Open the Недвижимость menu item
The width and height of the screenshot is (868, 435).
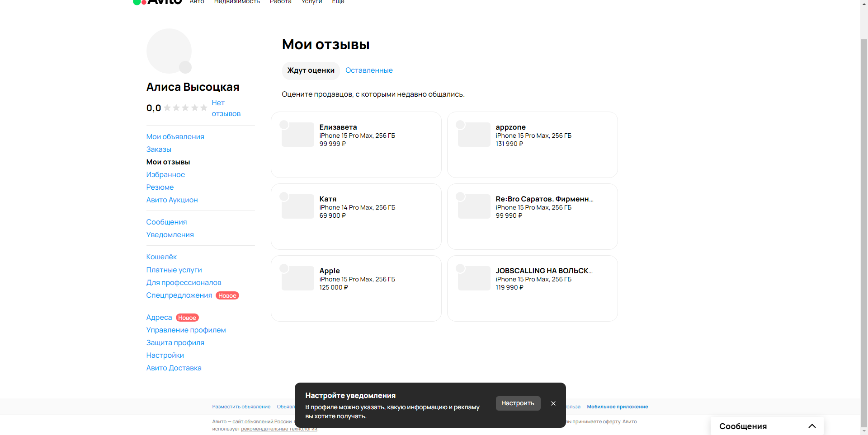pyautogui.click(x=237, y=2)
